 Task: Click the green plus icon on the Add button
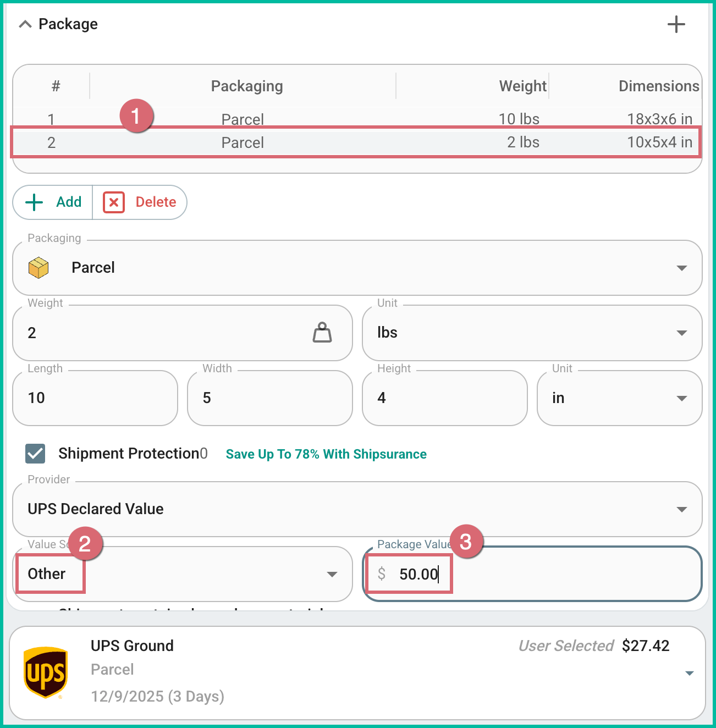click(34, 202)
